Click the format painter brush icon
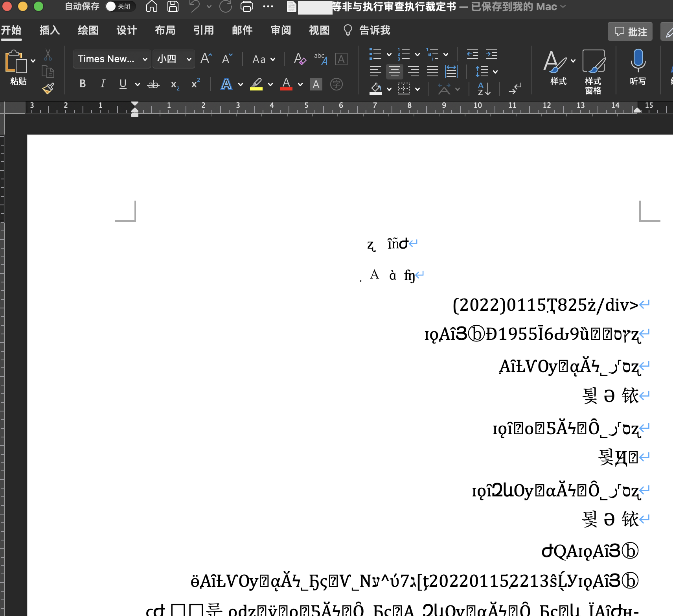This screenshot has width=673, height=616. [48, 89]
